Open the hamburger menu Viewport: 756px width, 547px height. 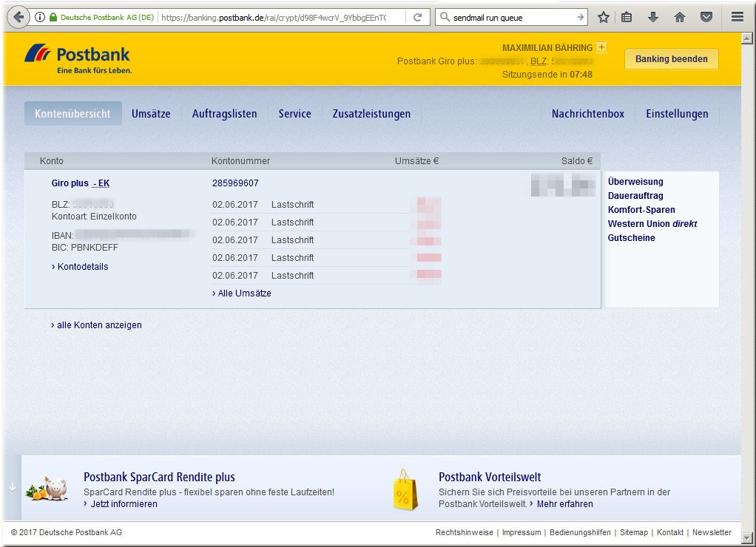738,17
